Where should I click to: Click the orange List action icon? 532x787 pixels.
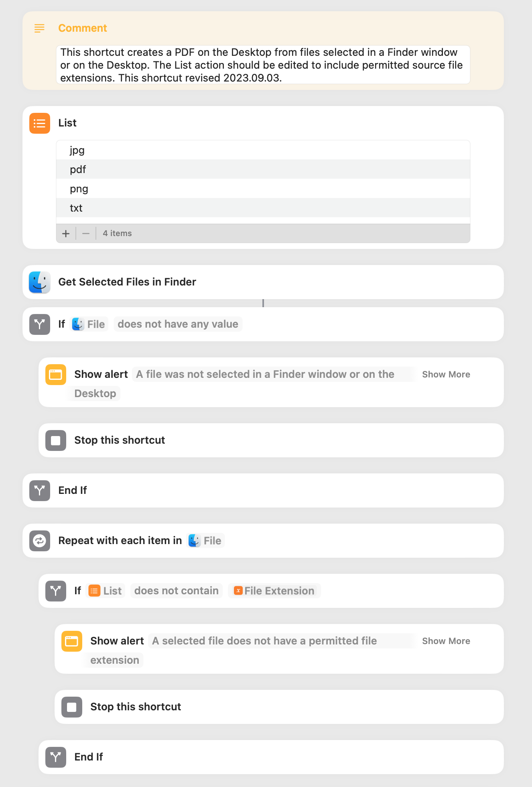(x=40, y=123)
